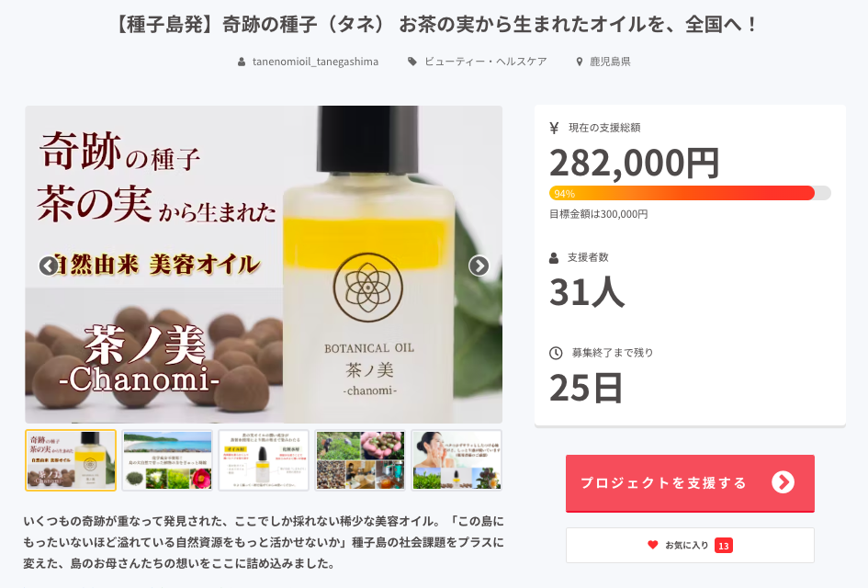This screenshot has width=868, height=588.
Task: Select the first thumbnail with Chanomi bottle
Action: 71,460
